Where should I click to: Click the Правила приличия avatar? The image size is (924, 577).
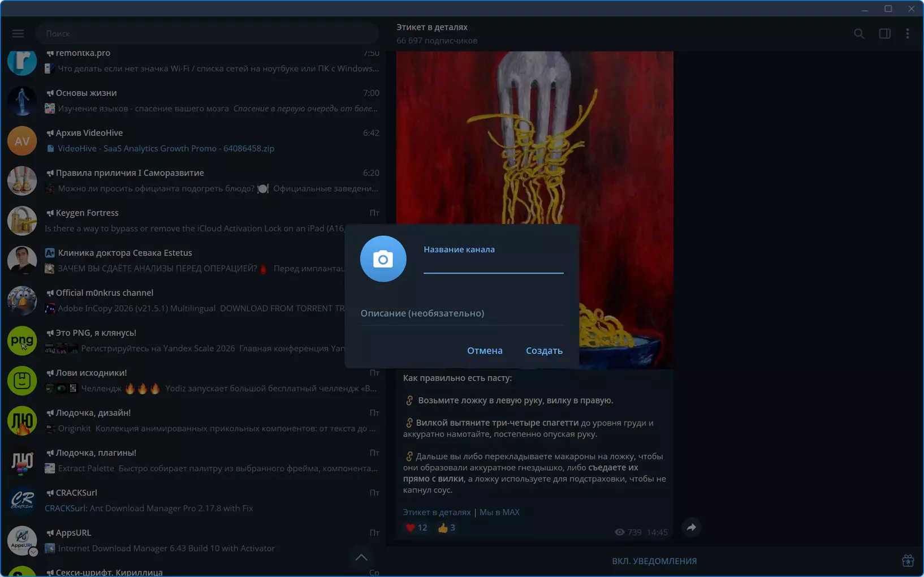tap(22, 180)
